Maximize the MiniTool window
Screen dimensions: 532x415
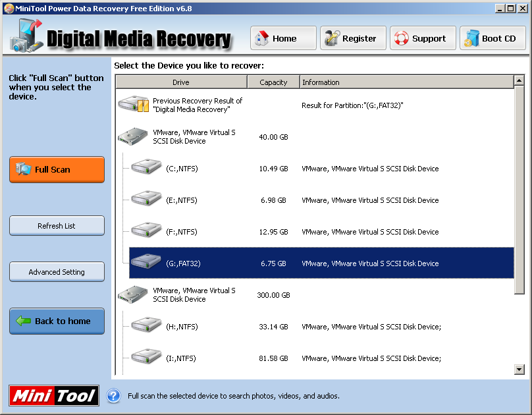tap(510, 8)
